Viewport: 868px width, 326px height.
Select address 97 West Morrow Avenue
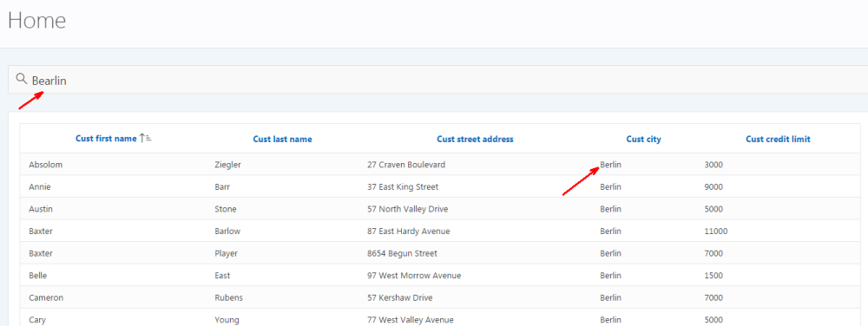(x=414, y=275)
